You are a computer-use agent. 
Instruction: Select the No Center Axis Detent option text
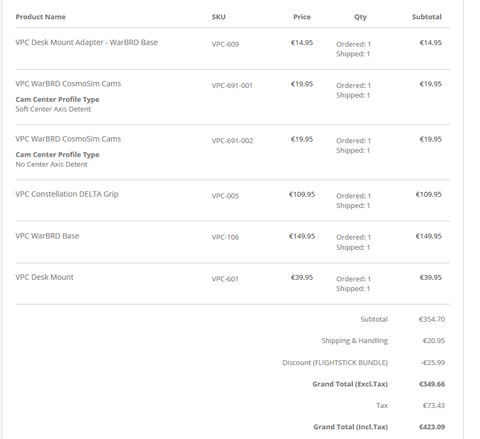(51, 164)
